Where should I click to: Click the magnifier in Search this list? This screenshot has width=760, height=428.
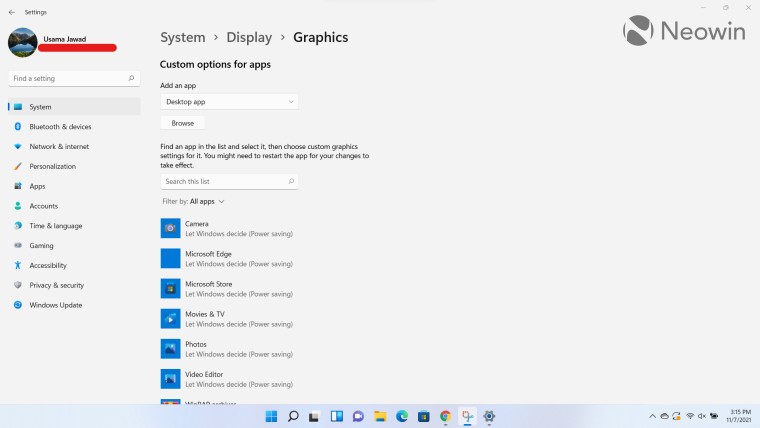coord(291,181)
